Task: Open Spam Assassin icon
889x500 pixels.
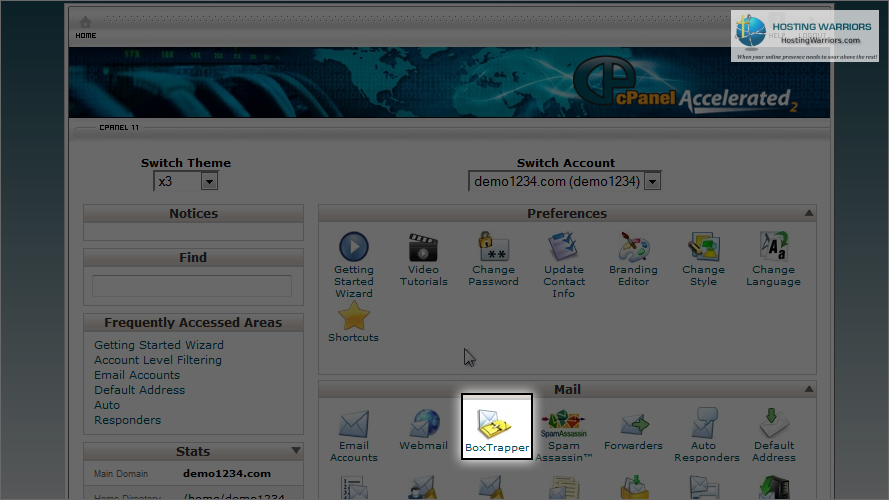Action: [564, 423]
